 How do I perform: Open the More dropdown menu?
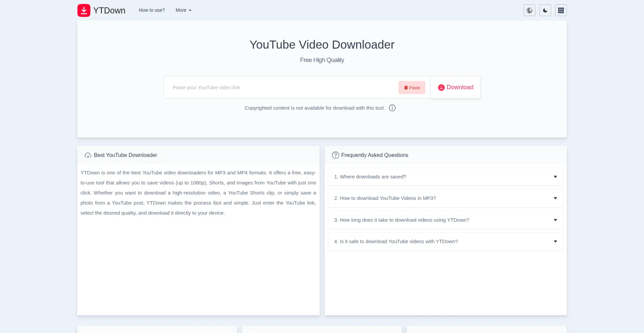click(x=183, y=10)
